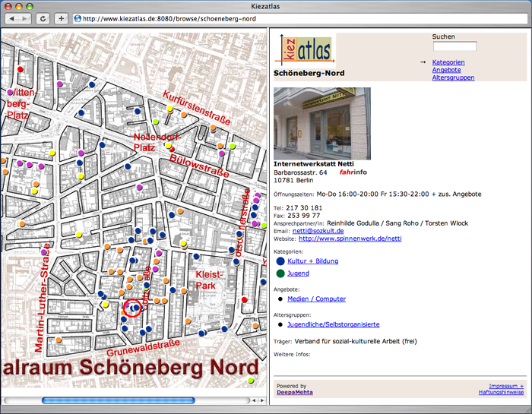Click the green circle beside Jugend

tap(280, 273)
